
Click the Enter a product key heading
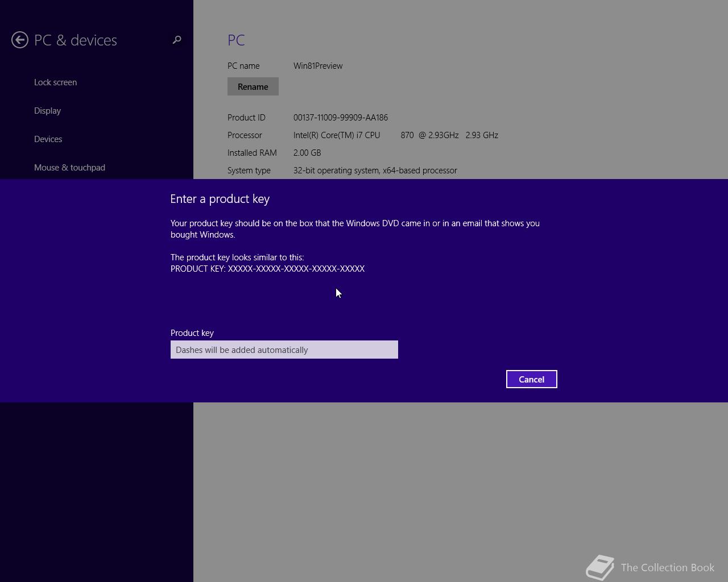[220, 199]
